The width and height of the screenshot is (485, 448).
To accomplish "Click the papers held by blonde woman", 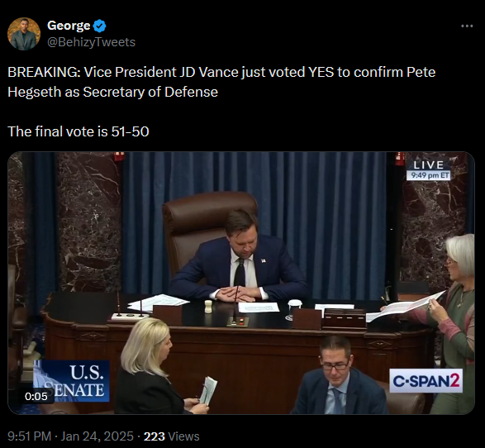I will click(208, 391).
